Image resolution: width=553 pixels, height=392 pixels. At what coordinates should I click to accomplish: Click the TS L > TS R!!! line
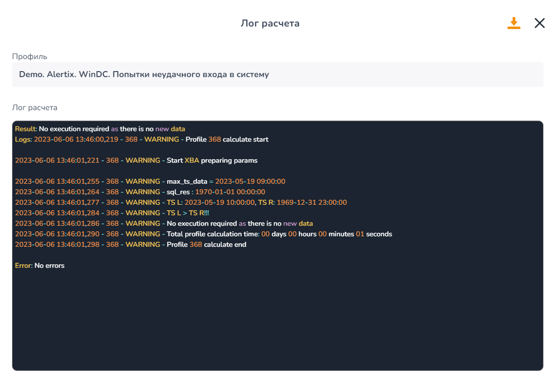coord(112,213)
